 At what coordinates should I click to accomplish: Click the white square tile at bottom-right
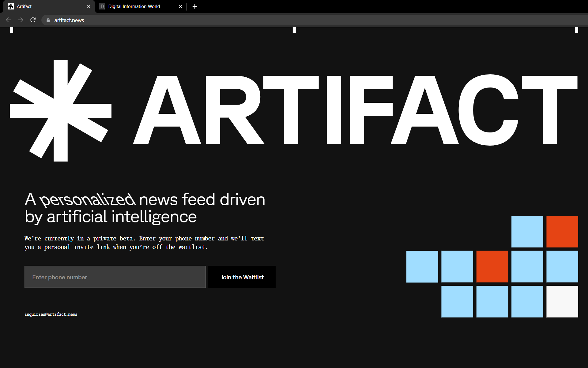point(562,302)
